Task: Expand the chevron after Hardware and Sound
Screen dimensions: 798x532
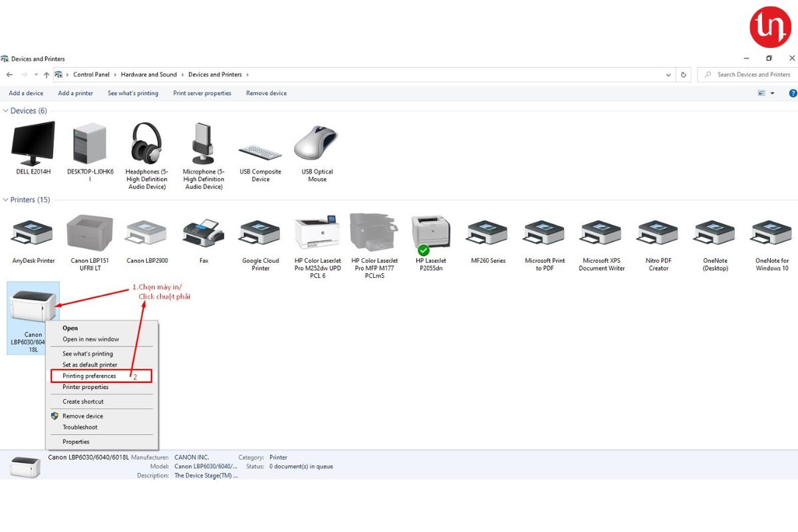Action: [x=183, y=74]
